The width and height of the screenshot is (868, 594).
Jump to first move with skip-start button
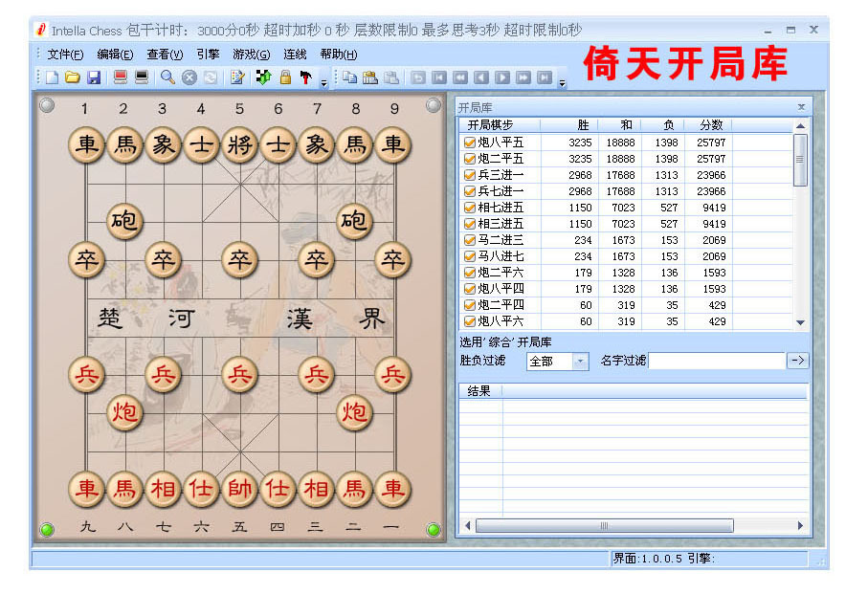(x=439, y=77)
